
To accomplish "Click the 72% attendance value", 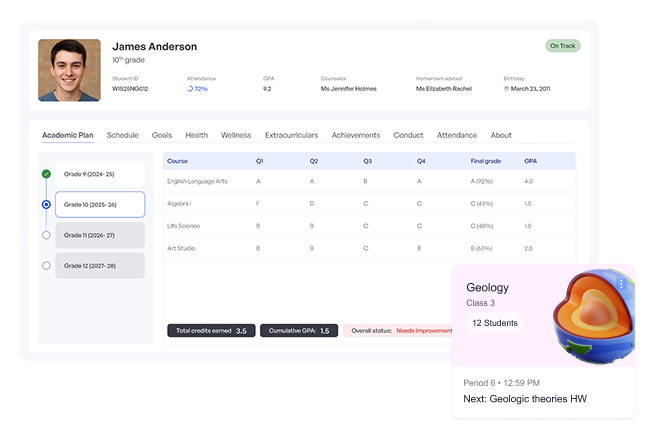I will 201,88.
